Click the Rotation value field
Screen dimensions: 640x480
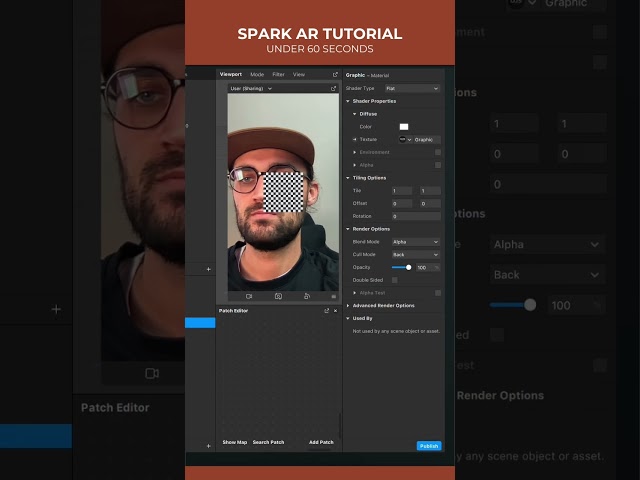click(x=416, y=216)
